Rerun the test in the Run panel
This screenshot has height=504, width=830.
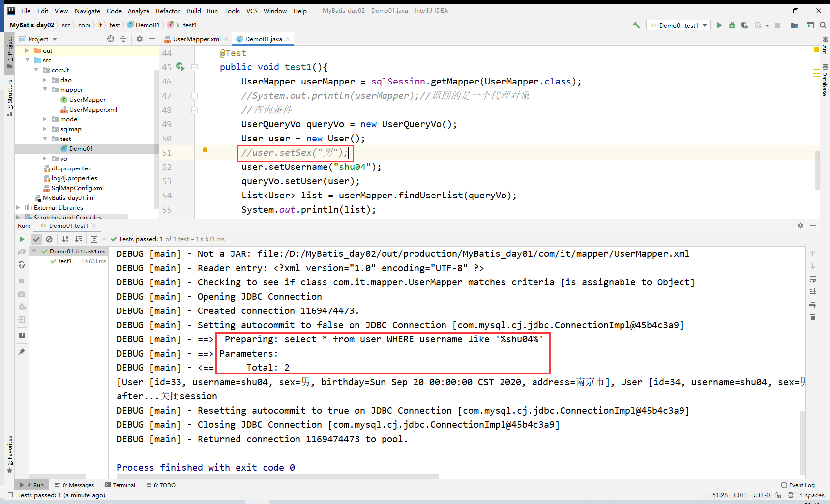coord(22,239)
